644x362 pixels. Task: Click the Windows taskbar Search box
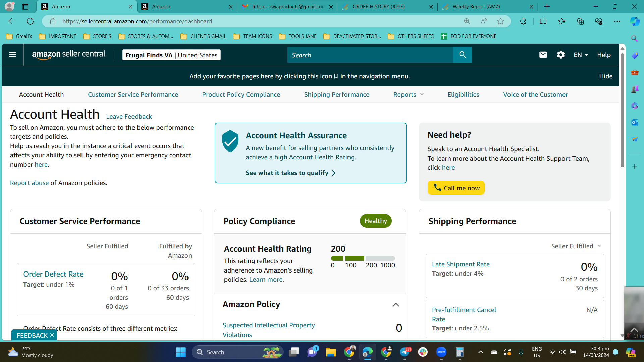pos(237,352)
